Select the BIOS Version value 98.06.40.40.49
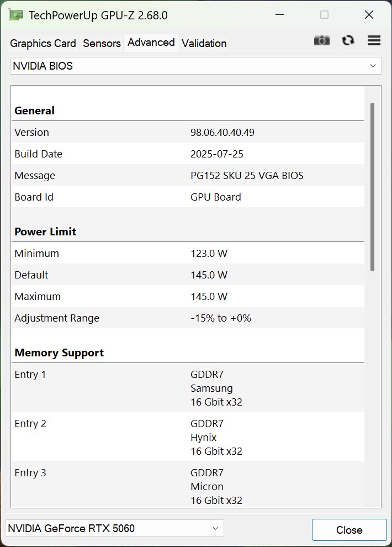The height and width of the screenshot is (547, 392). coord(223,133)
